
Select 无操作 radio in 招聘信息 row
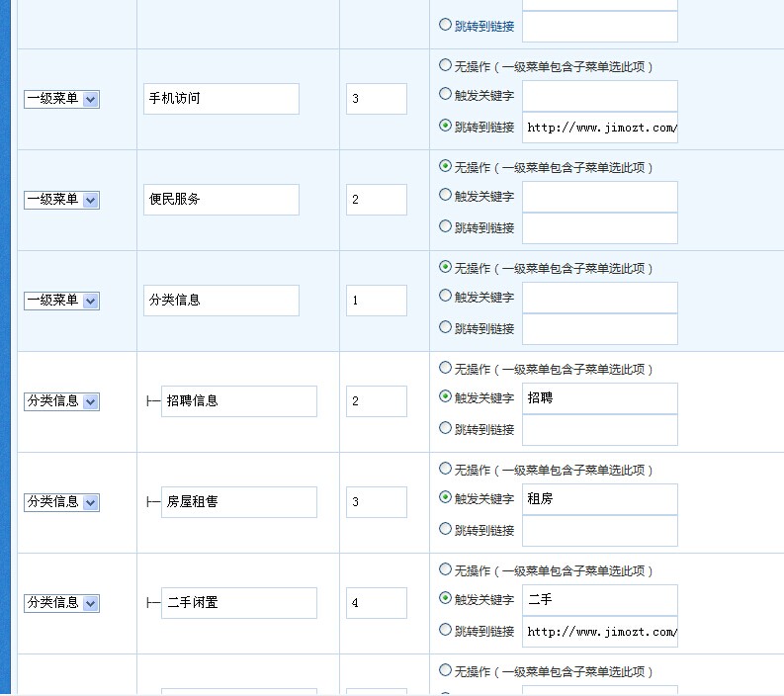click(445, 368)
